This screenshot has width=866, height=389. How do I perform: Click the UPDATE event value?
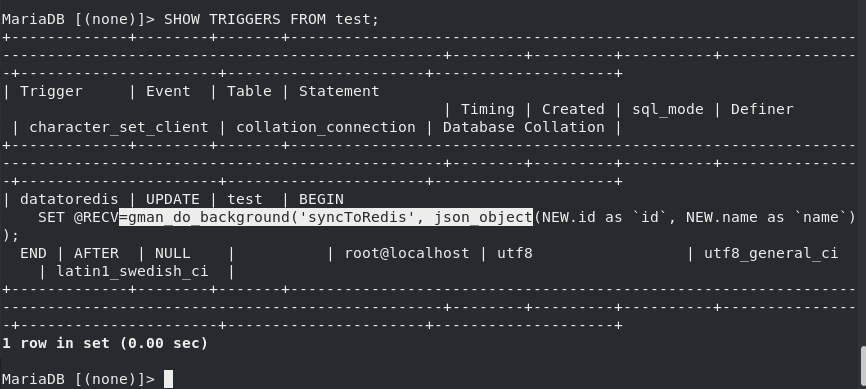[x=172, y=199]
